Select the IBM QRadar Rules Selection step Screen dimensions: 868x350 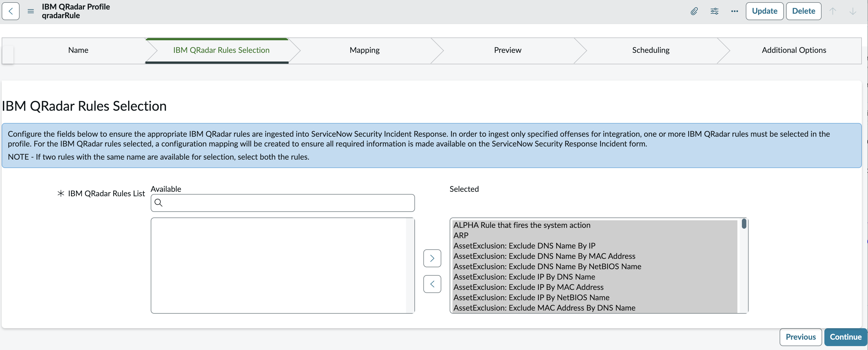221,50
